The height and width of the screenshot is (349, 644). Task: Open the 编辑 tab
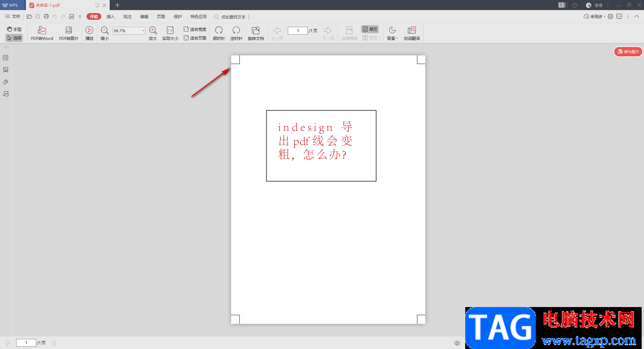point(144,16)
